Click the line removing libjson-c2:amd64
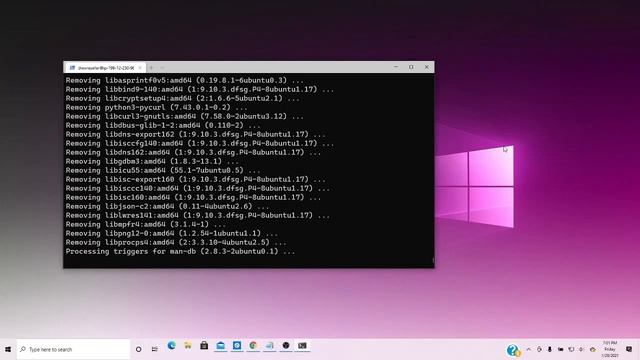The image size is (640, 360). [167, 206]
